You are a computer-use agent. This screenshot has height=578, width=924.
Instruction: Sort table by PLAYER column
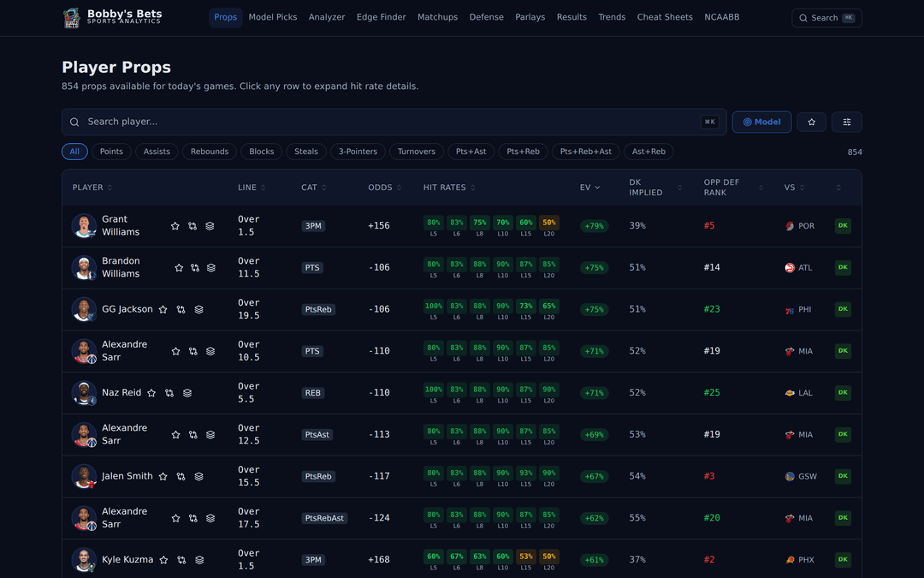tap(92, 188)
